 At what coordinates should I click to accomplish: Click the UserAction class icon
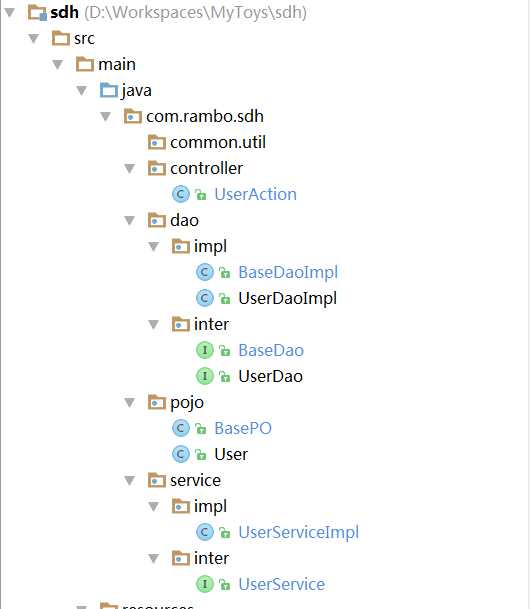coord(181,194)
